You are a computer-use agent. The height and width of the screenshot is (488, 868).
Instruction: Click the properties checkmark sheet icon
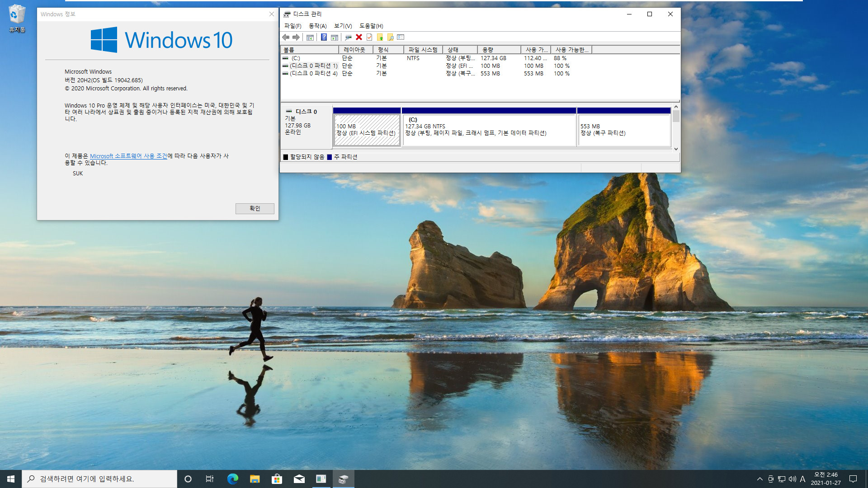(369, 38)
